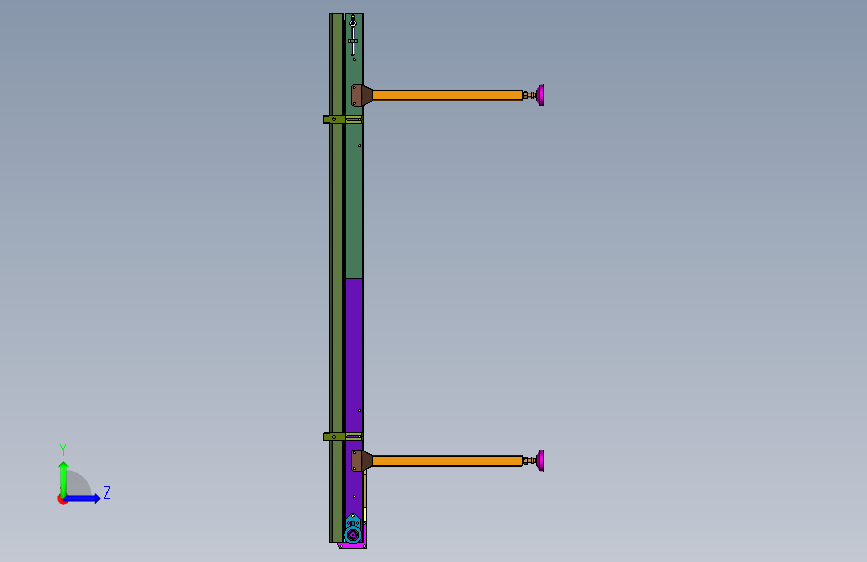
Task: Select the lower orange support rod
Action: 447,461
